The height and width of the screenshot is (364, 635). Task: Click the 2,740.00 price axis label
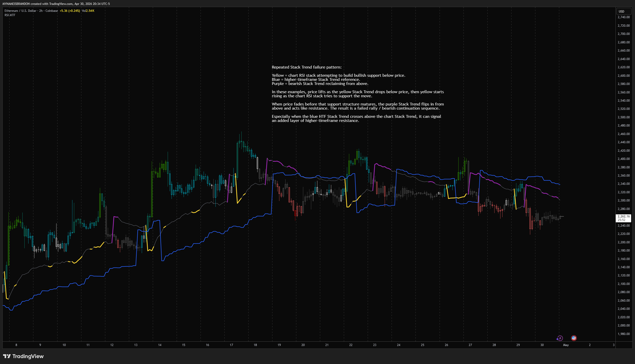click(623, 17)
